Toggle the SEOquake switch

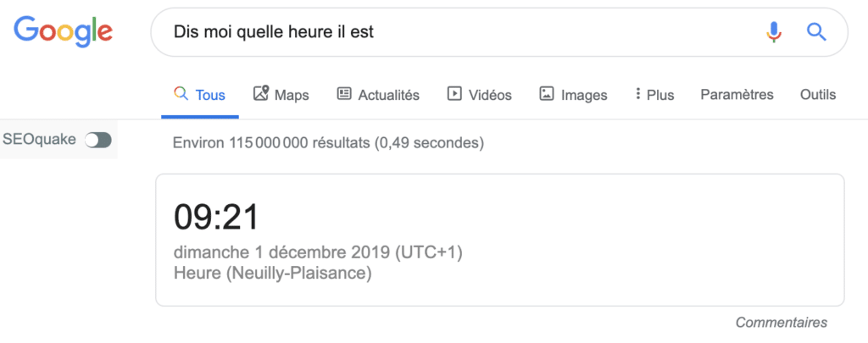tap(98, 140)
